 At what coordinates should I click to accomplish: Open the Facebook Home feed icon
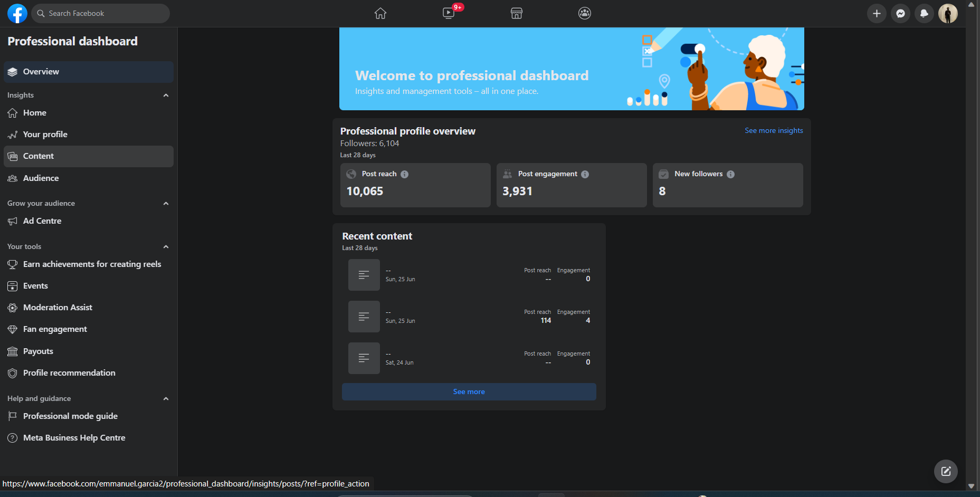tap(380, 13)
